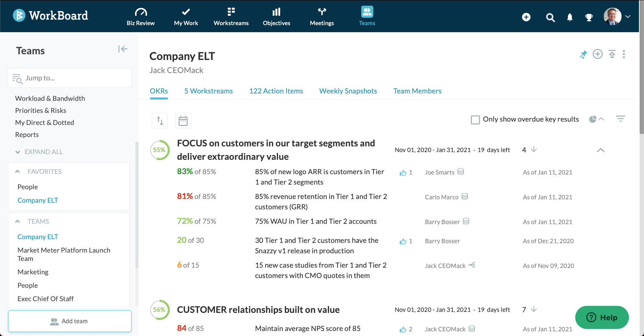
Task: Select the Teams navigation item
Action: (367, 16)
